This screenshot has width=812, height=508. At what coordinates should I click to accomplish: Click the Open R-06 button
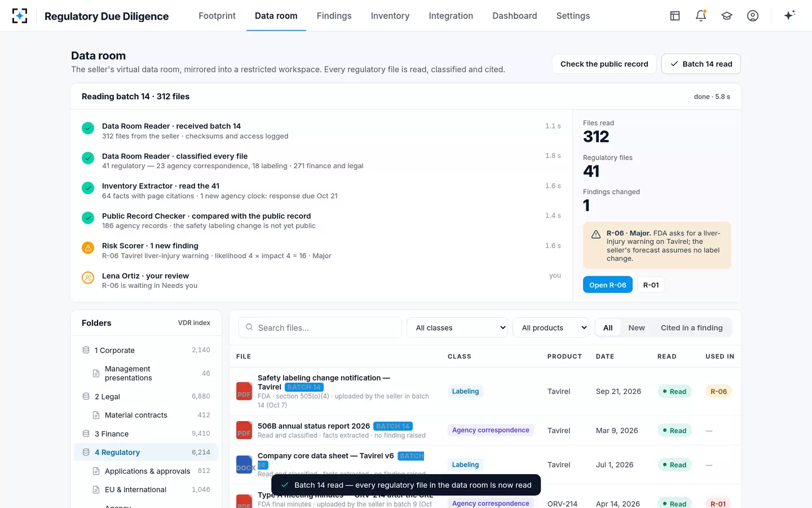tap(608, 285)
